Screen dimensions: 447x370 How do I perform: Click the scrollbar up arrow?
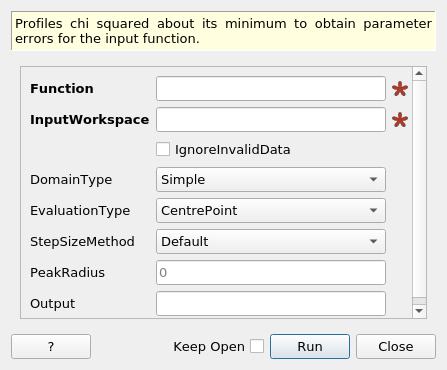(419, 74)
